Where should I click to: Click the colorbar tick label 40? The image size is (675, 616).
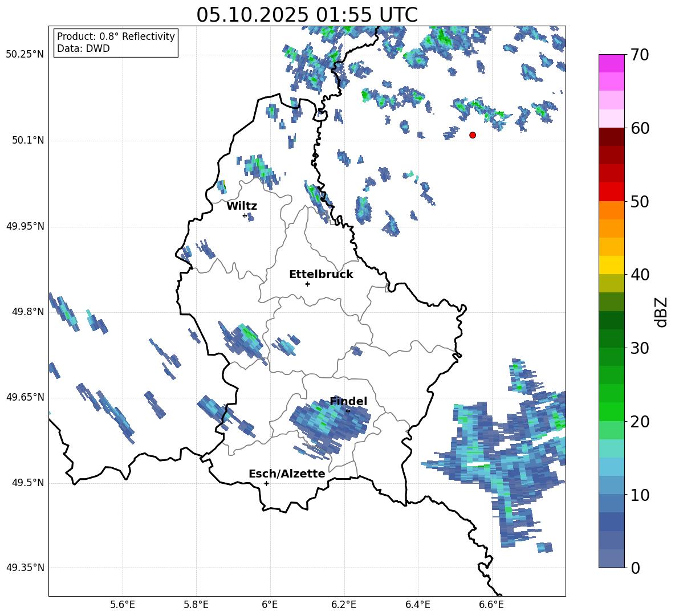click(640, 275)
